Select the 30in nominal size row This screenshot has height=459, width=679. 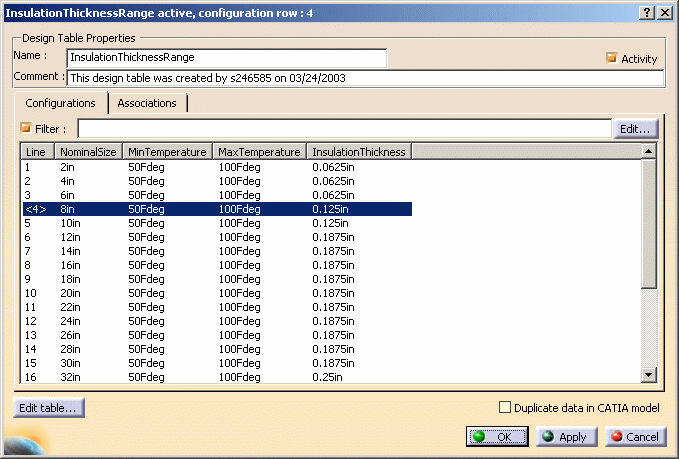click(x=217, y=363)
